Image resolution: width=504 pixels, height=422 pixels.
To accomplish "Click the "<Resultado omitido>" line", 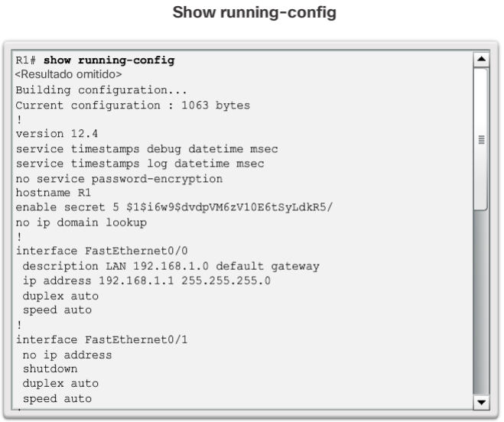I will tap(59, 75).
